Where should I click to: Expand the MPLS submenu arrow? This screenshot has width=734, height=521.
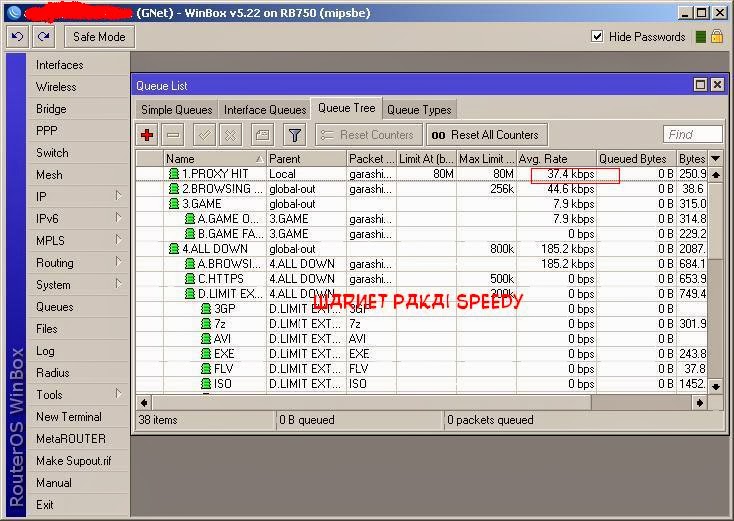coord(118,240)
